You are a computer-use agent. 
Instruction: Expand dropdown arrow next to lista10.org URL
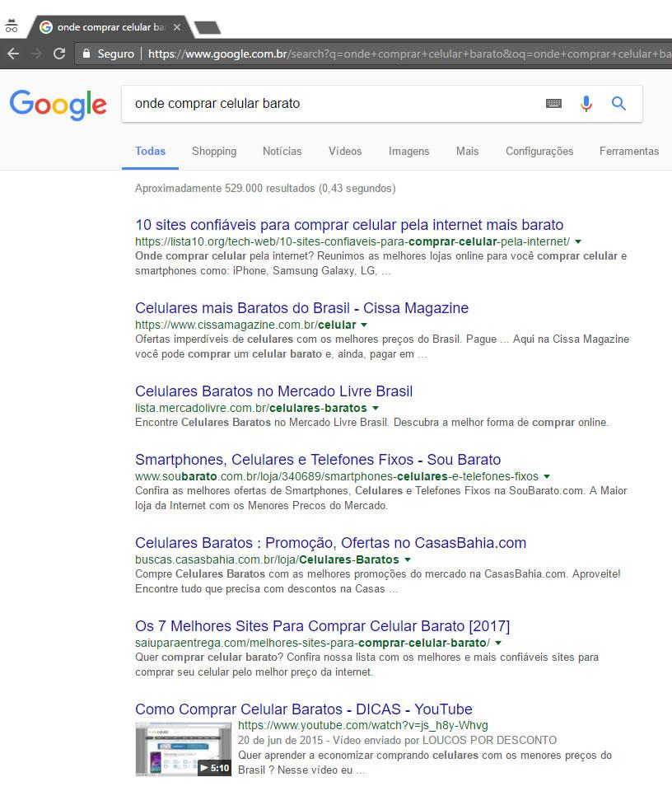point(578,241)
